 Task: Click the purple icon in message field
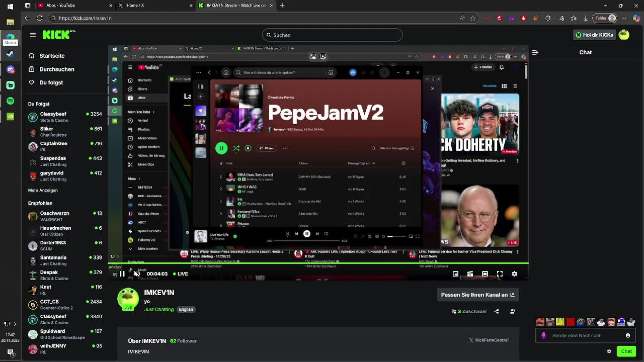click(543, 335)
